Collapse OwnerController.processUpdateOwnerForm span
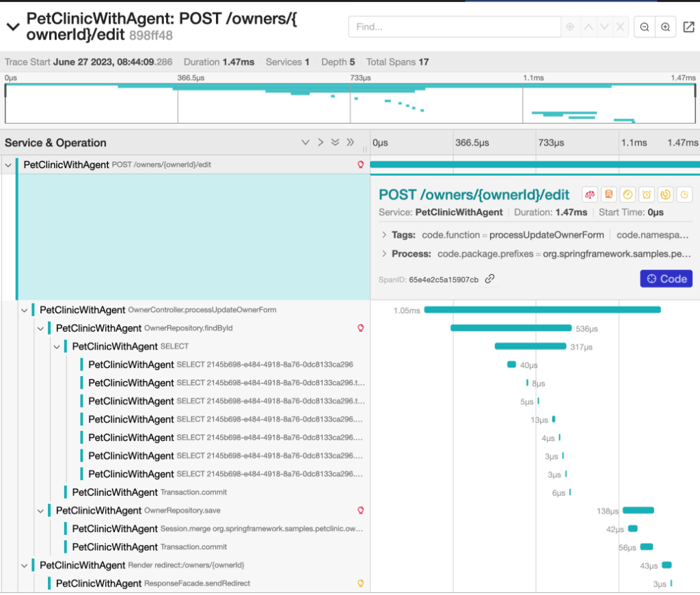This screenshot has width=700, height=595. pos(24,310)
